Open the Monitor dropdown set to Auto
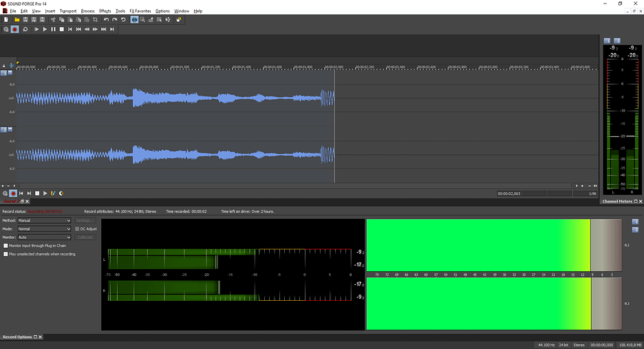644x349 pixels. 43,237
